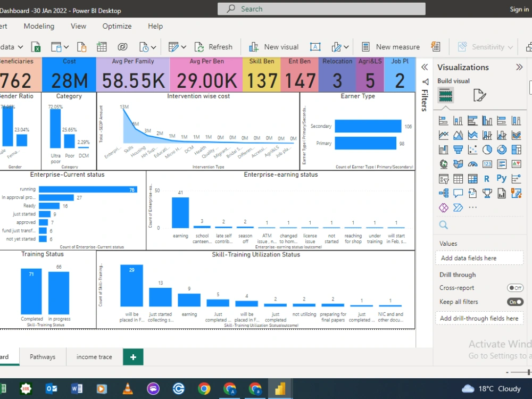The height and width of the screenshot is (399, 532).
Task: Choose the funnel chart visual
Action: [x=459, y=149]
